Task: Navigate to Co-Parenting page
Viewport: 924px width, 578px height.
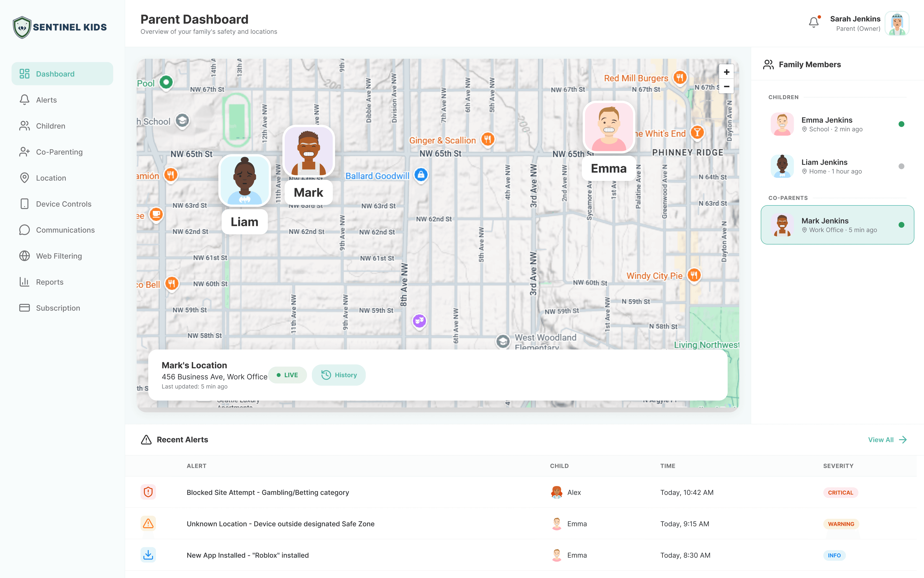Action: click(62, 152)
